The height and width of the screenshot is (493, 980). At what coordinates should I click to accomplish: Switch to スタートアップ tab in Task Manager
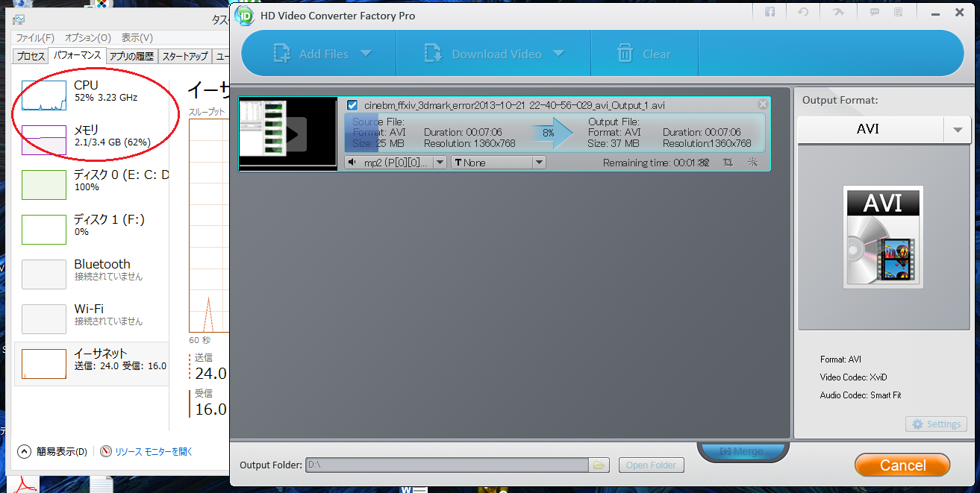pyautogui.click(x=185, y=57)
